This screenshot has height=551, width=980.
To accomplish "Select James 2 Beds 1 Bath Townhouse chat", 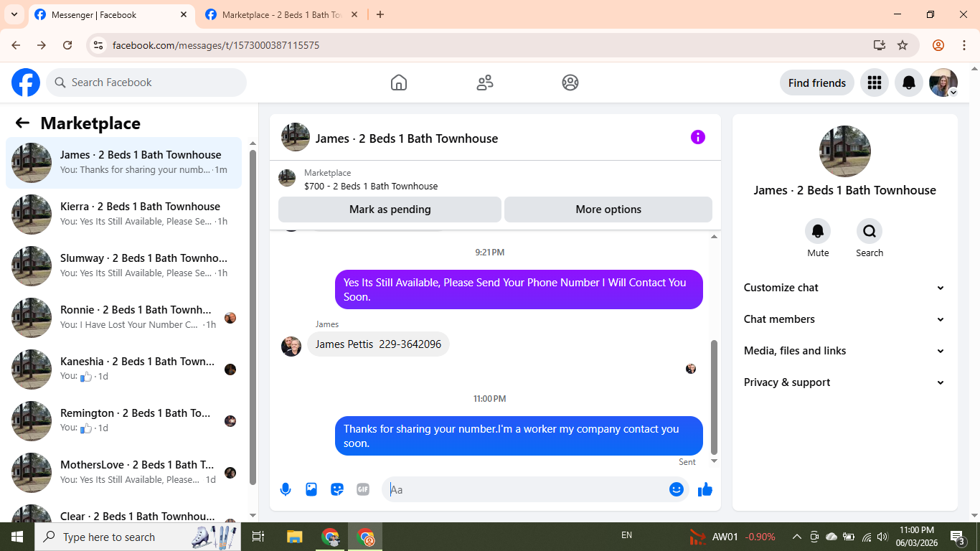I will click(123, 163).
